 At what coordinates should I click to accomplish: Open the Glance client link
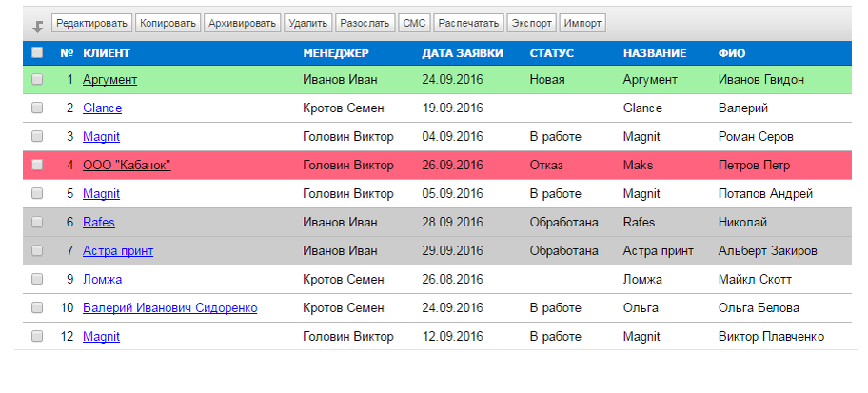coord(103,108)
